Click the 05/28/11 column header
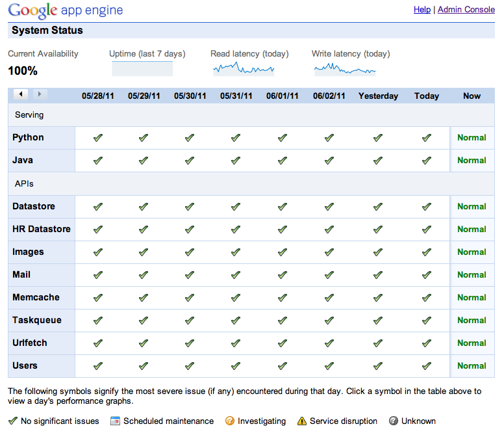504x435 pixels. (97, 96)
